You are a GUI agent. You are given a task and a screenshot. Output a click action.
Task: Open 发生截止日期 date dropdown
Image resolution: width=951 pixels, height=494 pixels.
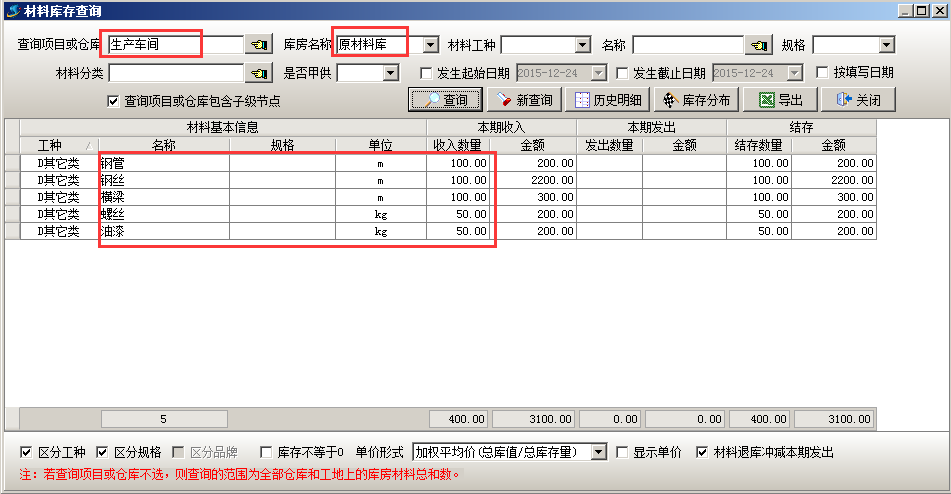pyautogui.click(x=795, y=73)
